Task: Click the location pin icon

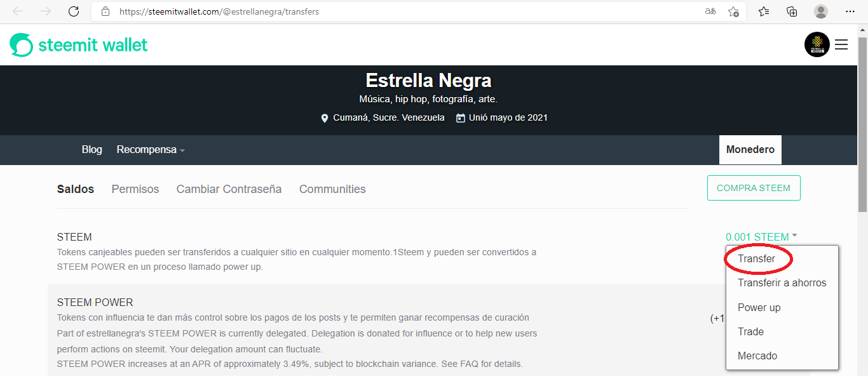Action: click(x=325, y=118)
